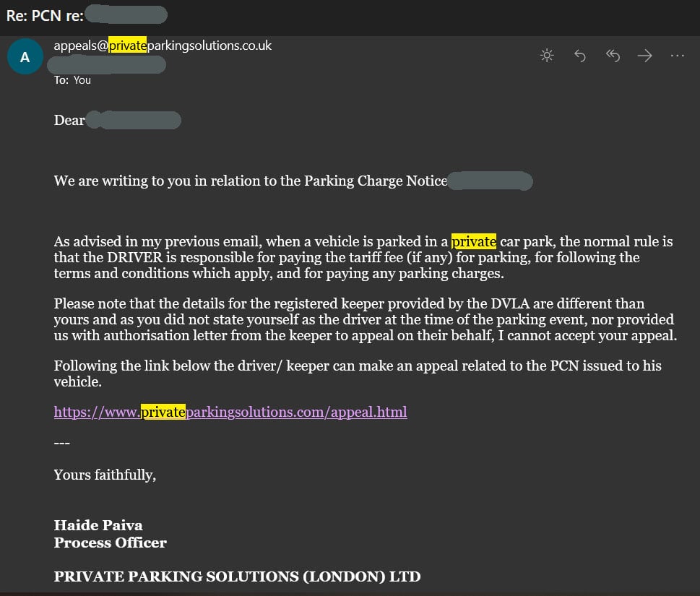Click the highlighted "private" before "car park"
Image resolution: width=700 pixels, height=596 pixels.
pyautogui.click(x=474, y=241)
